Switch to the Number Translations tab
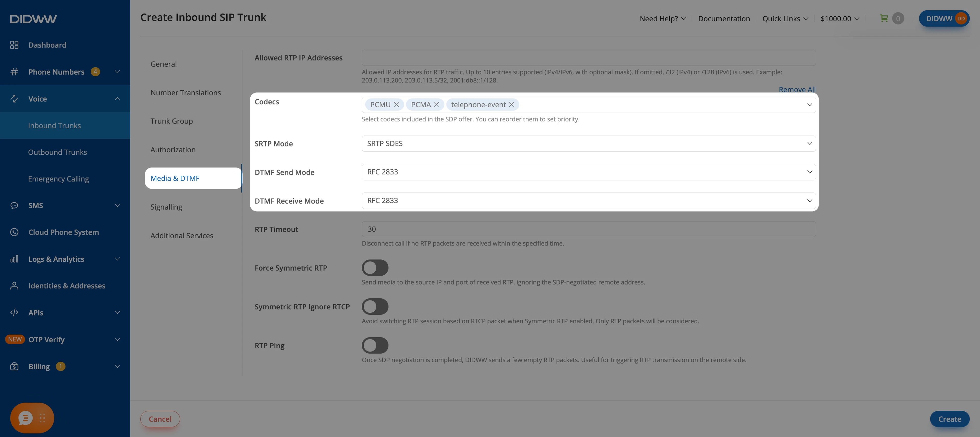 click(x=186, y=92)
